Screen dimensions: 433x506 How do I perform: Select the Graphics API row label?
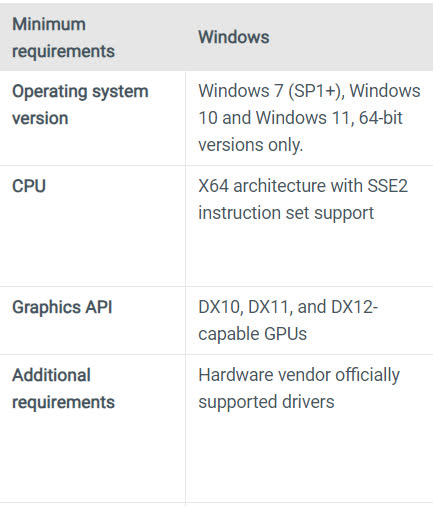click(62, 307)
